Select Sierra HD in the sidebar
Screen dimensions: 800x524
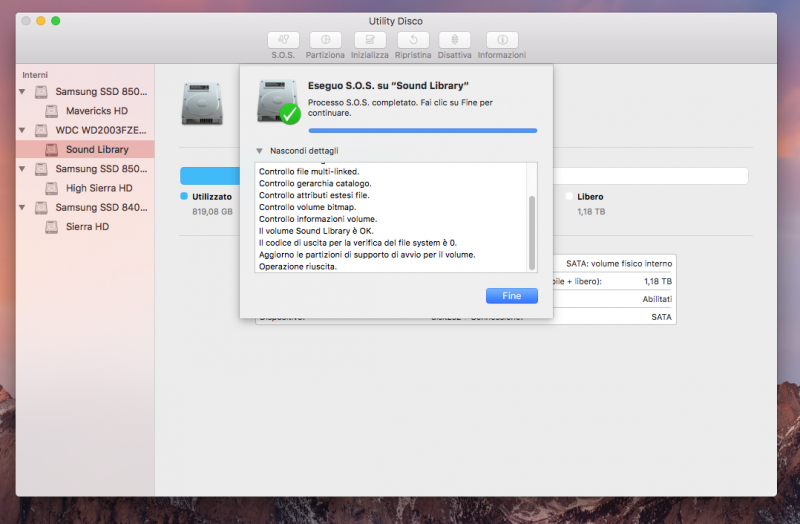pyautogui.click(x=87, y=227)
